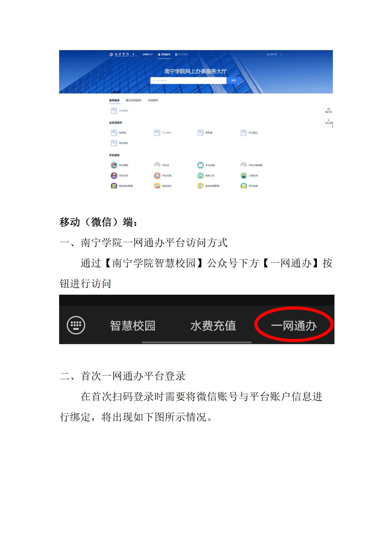The image size is (392, 554).
Task: Select 学工代办 in the top navigation
Action: [x=181, y=54]
